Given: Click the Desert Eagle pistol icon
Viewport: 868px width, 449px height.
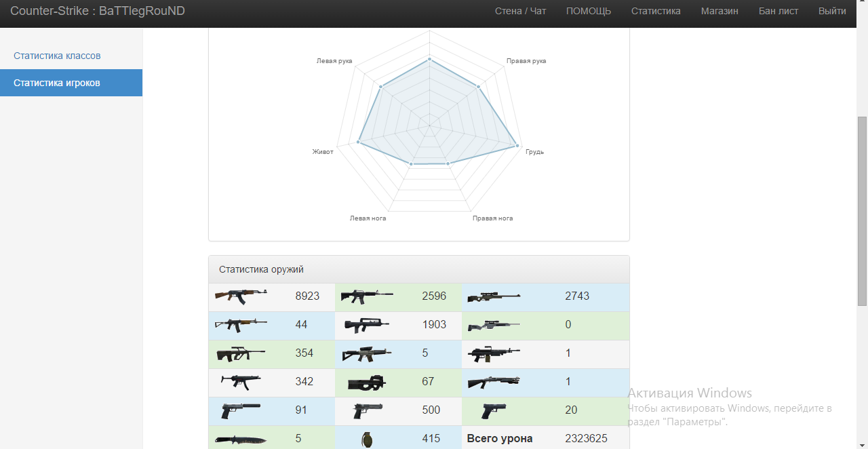Looking at the screenshot, I should pyautogui.click(x=368, y=410).
